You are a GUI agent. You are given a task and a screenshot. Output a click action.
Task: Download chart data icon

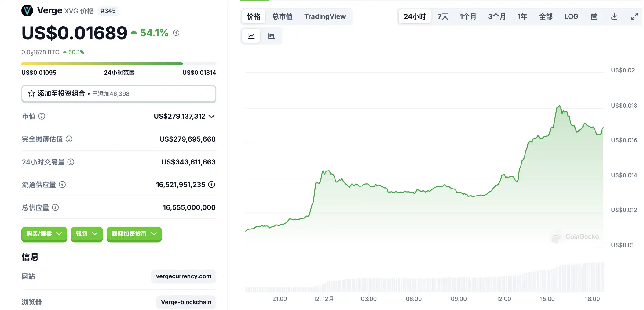point(614,16)
